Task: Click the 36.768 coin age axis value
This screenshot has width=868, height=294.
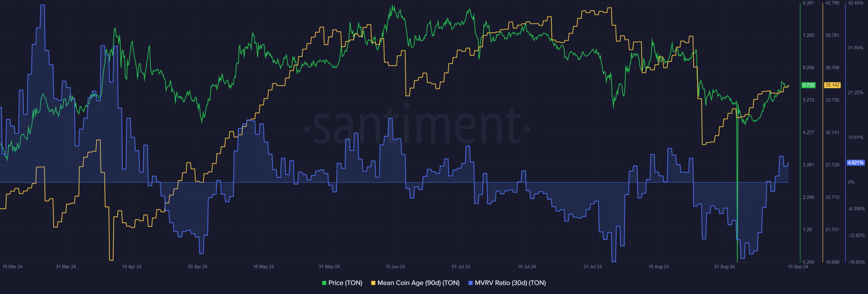Action: 832,68
